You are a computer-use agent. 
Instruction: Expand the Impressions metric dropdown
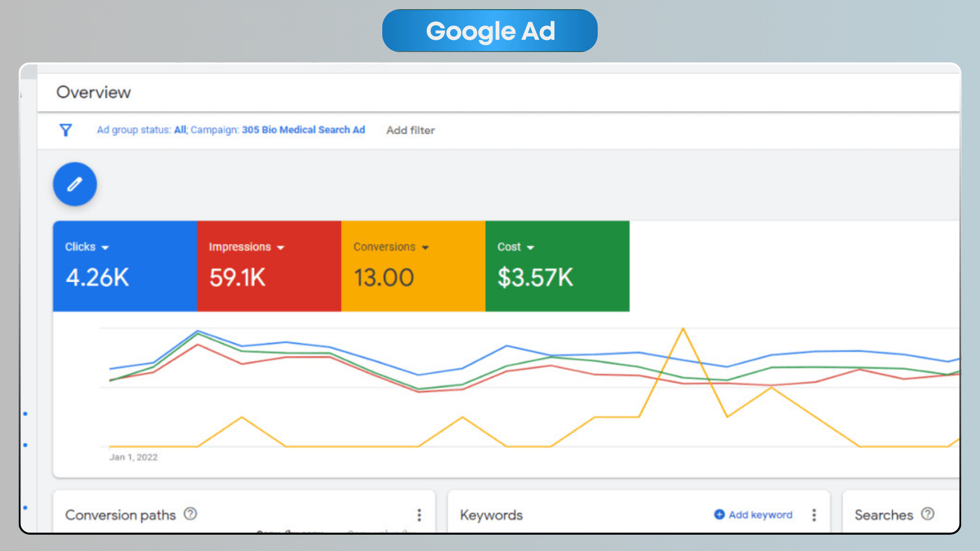click(x=280, y=247)
